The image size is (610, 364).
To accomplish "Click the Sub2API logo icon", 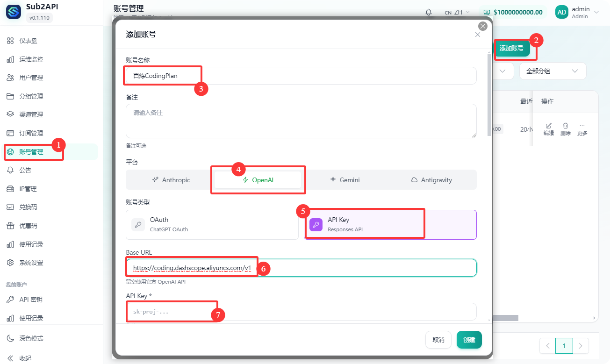I will pos(14,12).
